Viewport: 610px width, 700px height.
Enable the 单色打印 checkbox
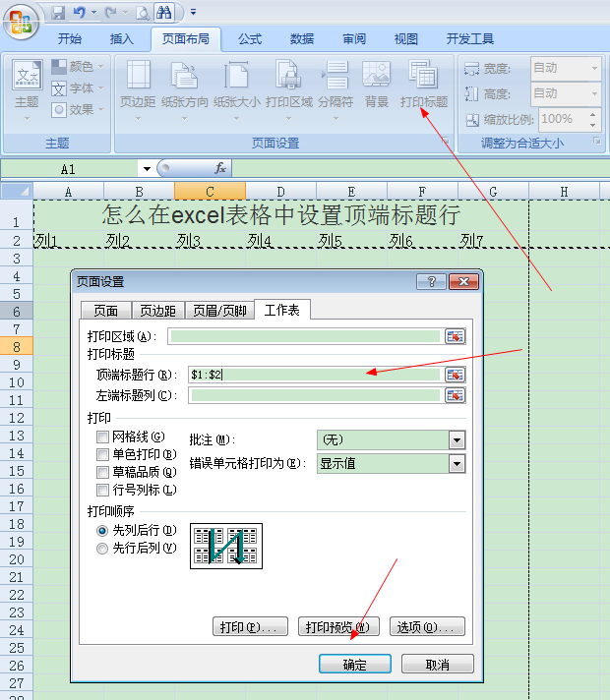(102, 454)
